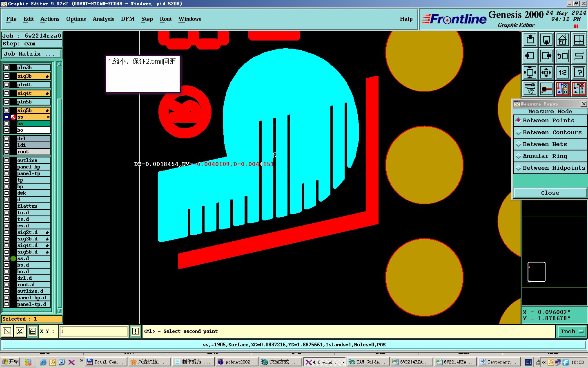Select the Between Nets measure mode
588x368 pixels.
[550, 144]
